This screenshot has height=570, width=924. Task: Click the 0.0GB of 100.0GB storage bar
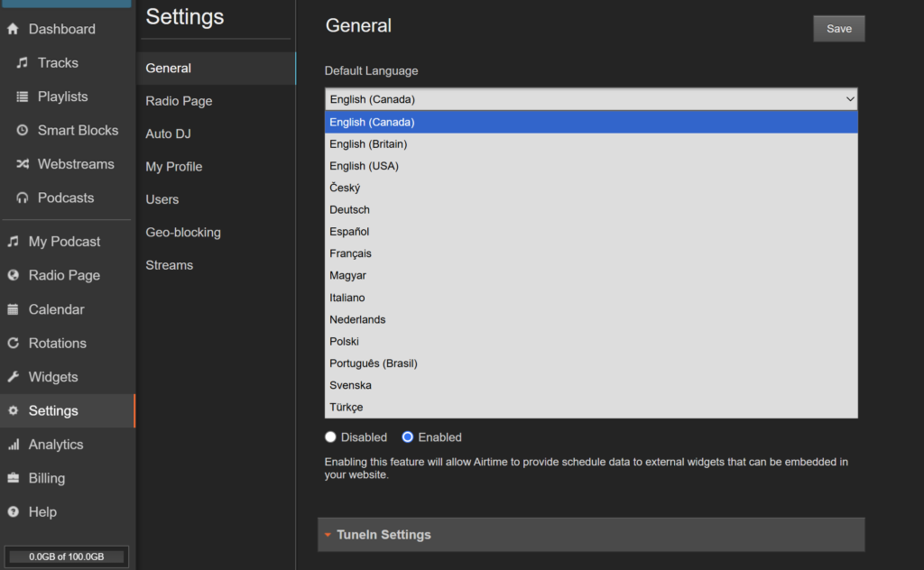point(67,556)
